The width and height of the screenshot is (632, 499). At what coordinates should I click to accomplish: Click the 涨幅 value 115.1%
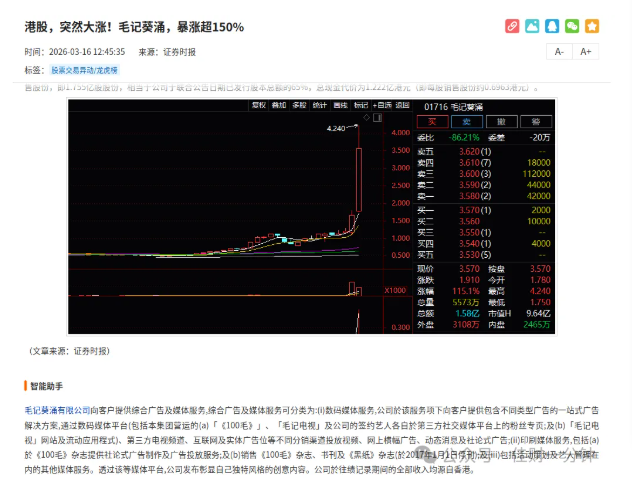click(x=466, y=291)
